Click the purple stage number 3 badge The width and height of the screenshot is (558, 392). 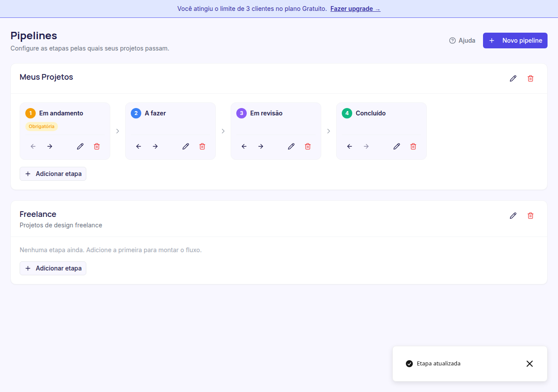pyautogui.click(x=242, y=113)
